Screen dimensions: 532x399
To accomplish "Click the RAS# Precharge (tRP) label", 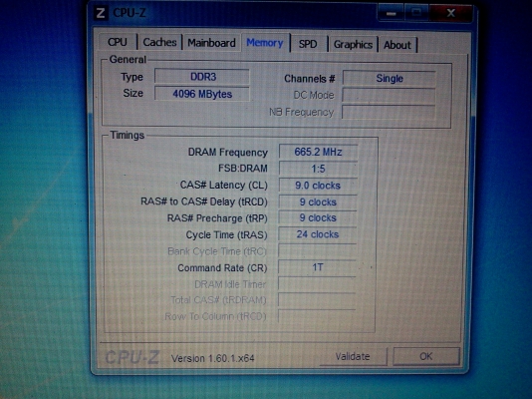I will click(217, 218).
